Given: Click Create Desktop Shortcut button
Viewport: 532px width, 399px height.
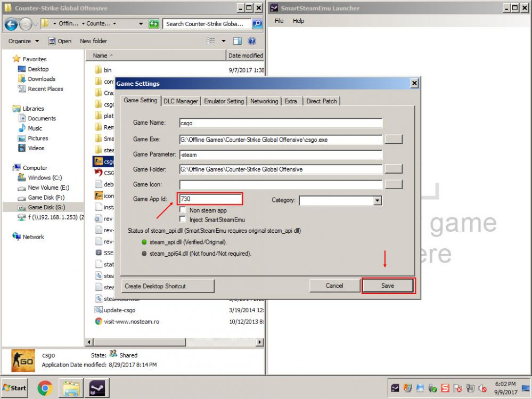Looking at the screenshot, I should point(168,286).
